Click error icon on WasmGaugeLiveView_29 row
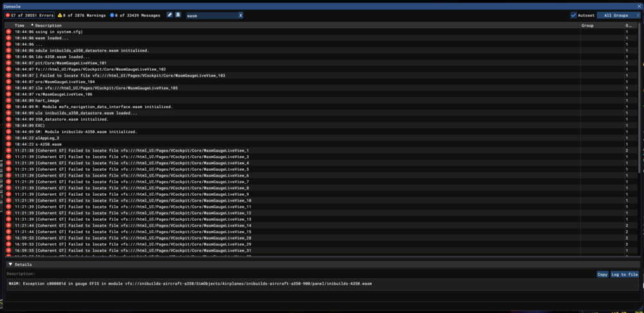 8,244
